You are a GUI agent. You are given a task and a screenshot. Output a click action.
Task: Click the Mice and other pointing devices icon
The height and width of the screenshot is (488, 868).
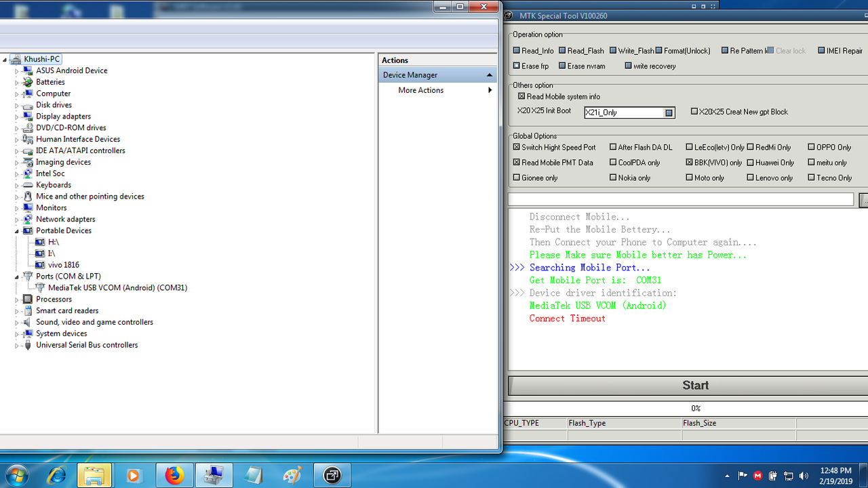click(x=28, y=197)
